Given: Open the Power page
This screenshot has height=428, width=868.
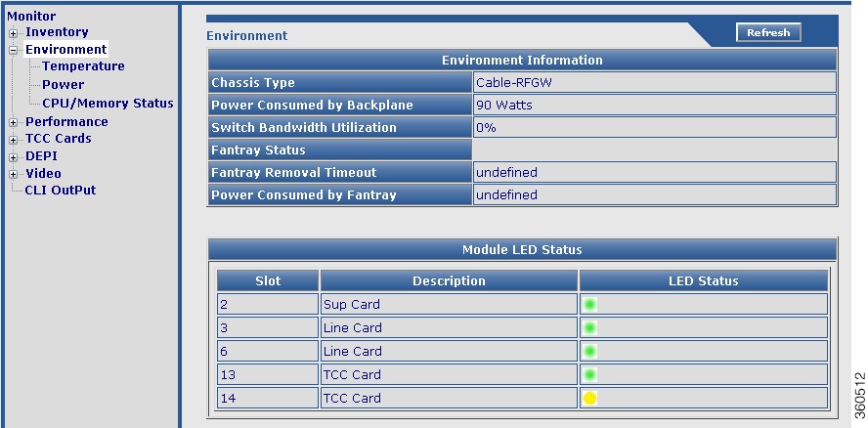Looking at the screenshot, I should [x=64, y=85].
